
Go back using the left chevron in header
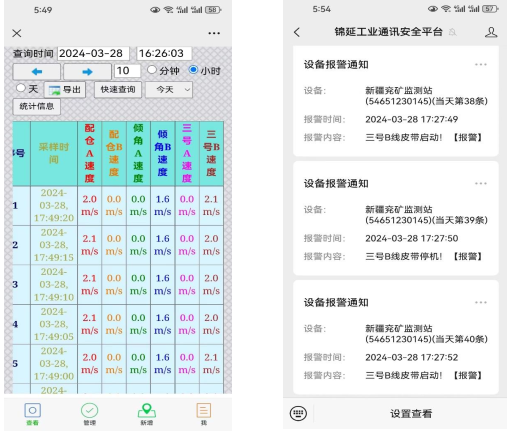pyautogui.click(x=297, y=32)
